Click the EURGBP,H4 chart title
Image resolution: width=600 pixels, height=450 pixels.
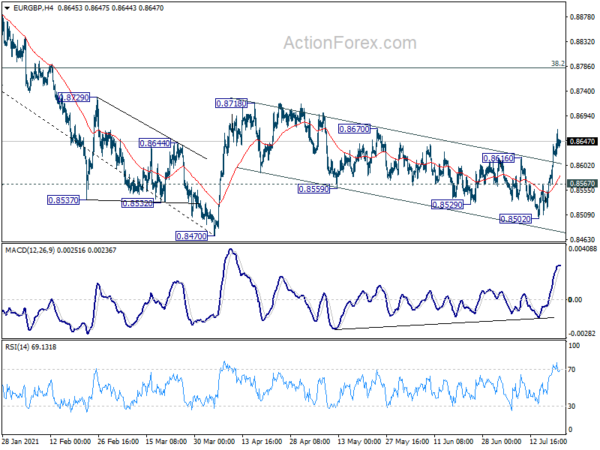coord(30,8)
